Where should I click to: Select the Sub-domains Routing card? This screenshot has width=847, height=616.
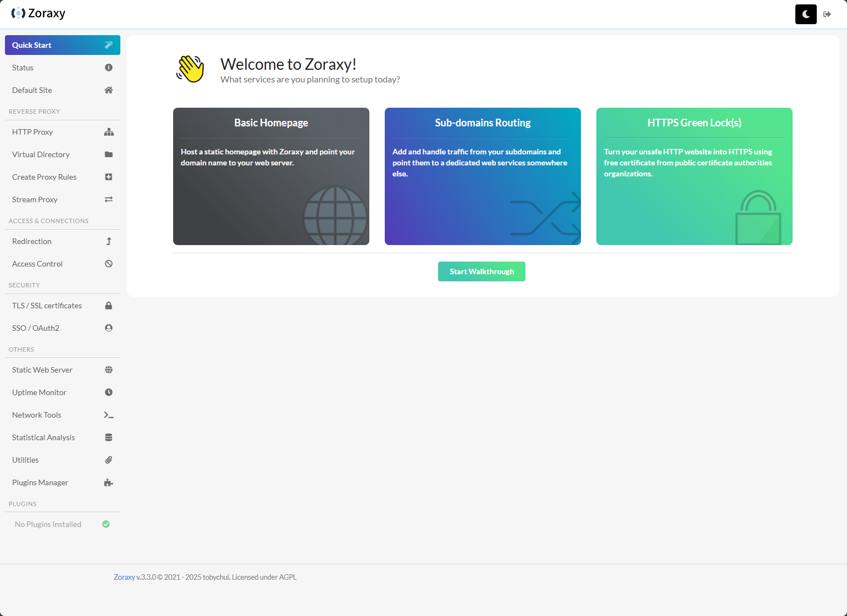[x=483, y=176]
